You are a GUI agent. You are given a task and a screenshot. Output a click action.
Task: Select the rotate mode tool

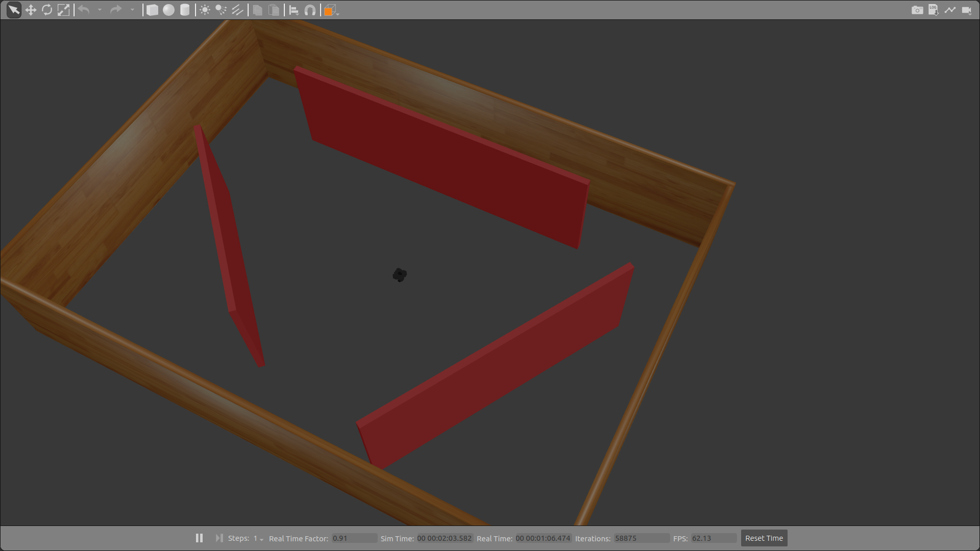pyautogui.click(x=47, y=10)
